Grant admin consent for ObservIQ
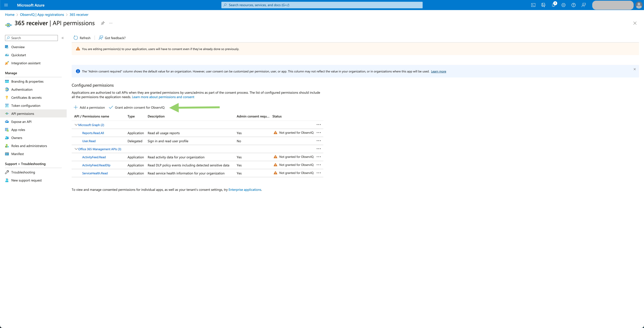 click(139, 108)
